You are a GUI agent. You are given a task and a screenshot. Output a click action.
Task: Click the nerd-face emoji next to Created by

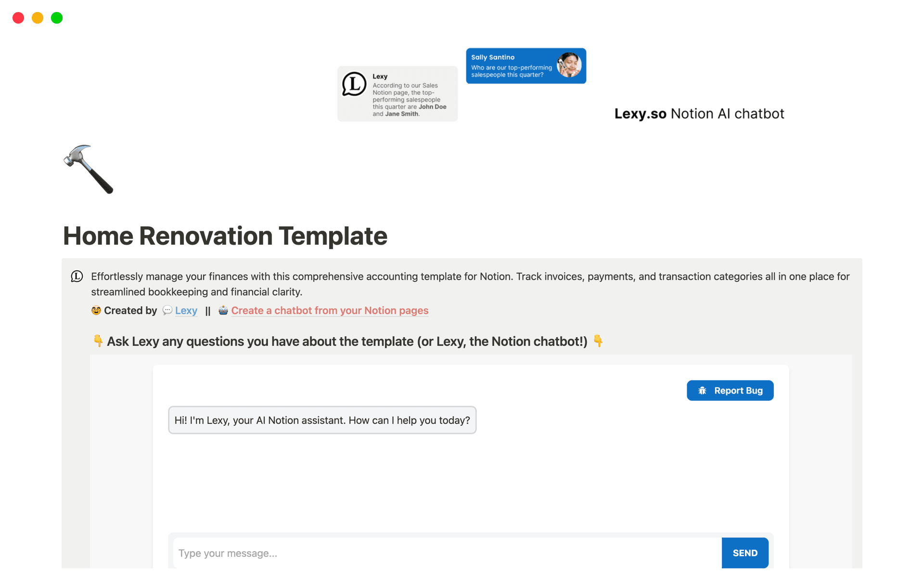click(x=96, y=310)
